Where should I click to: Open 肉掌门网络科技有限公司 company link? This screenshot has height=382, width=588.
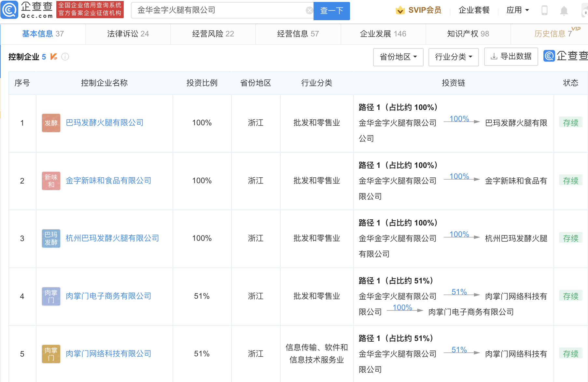(x=108, y=354)
